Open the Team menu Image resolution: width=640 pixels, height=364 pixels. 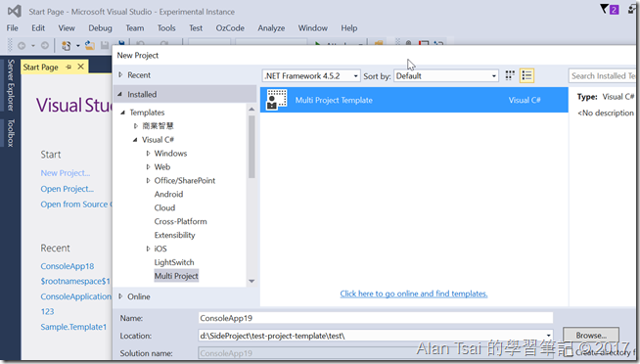point(135,27)
